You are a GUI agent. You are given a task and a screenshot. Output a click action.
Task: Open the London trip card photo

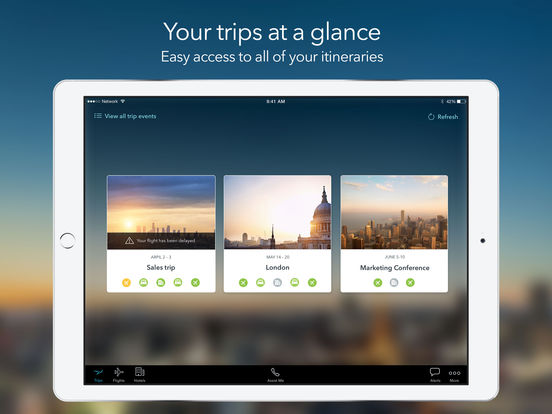(x=277, y=212)
